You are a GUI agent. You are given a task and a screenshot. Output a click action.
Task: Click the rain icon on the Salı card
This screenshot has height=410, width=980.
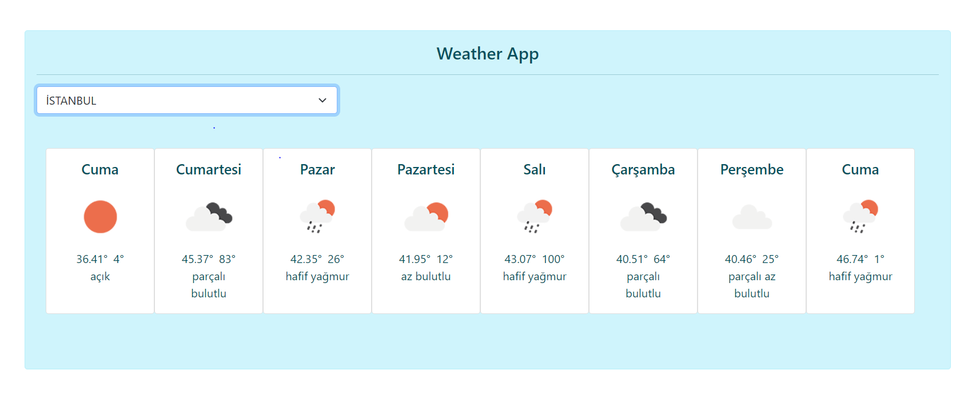point(535,217)
